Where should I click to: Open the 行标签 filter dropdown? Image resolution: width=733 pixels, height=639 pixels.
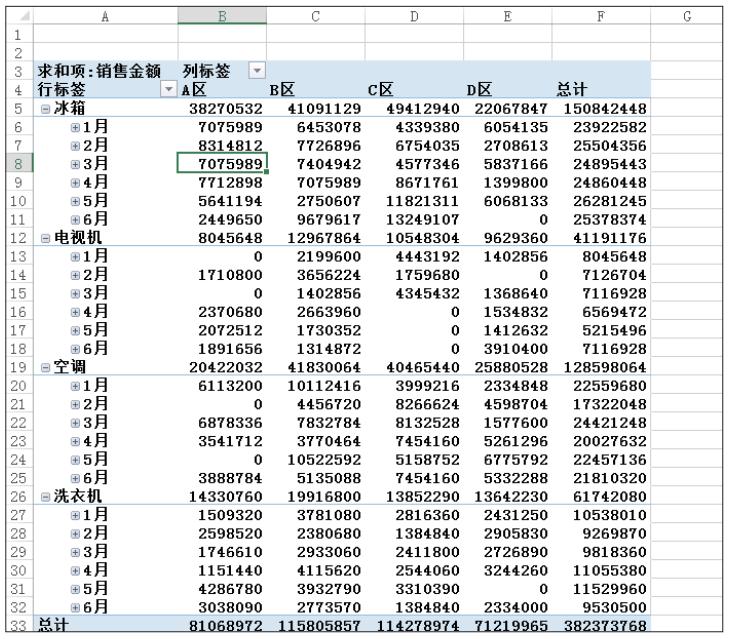167,91
